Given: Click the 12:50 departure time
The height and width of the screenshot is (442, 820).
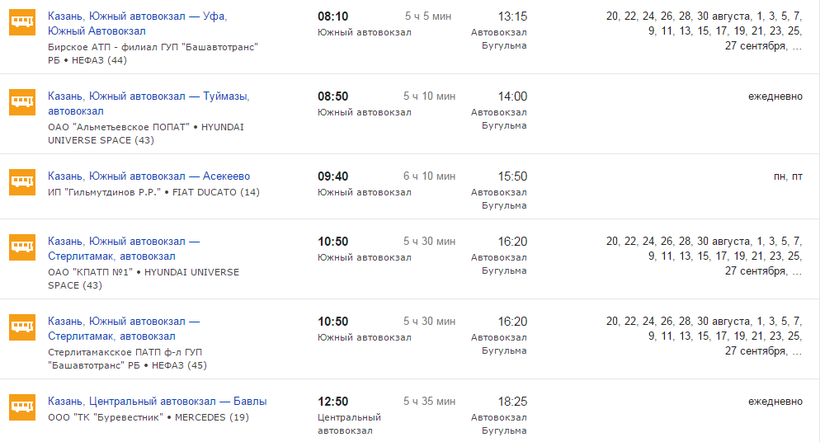Looking at the screenshot, I should [x=333, y=401].
